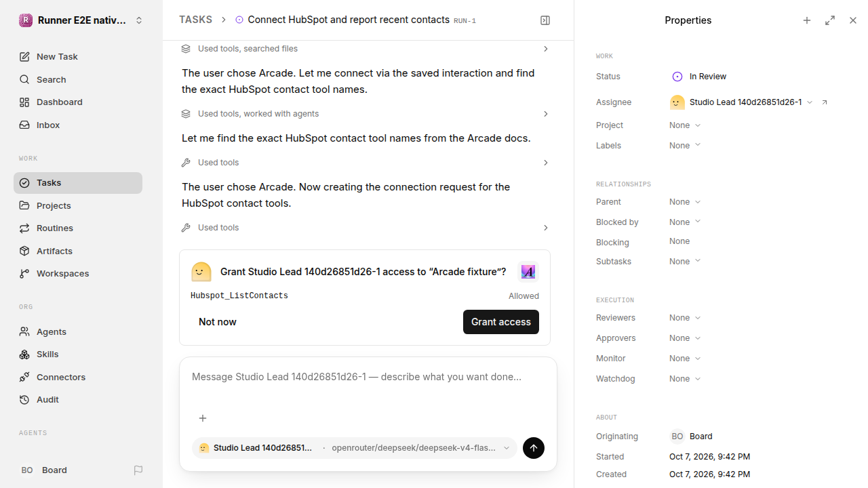
Task: Click the Arcade fixture logo icon
Action: point(528,272)
